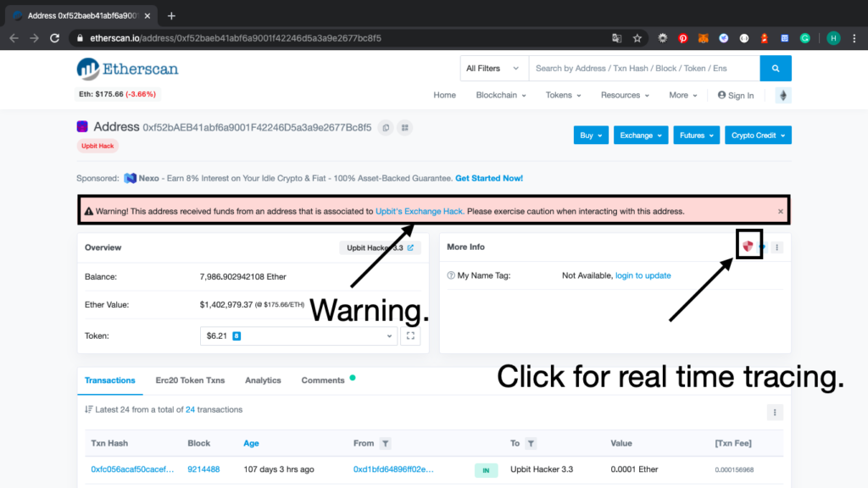
Task: Expand the Resources menu
Action: point(625,95)
